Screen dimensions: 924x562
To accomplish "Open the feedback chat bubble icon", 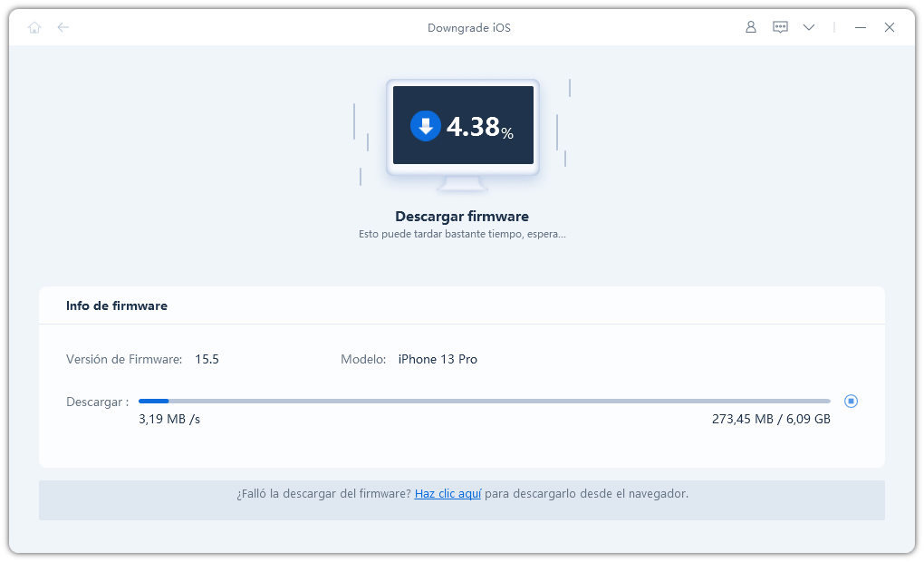I will click(x=780, y=27).
